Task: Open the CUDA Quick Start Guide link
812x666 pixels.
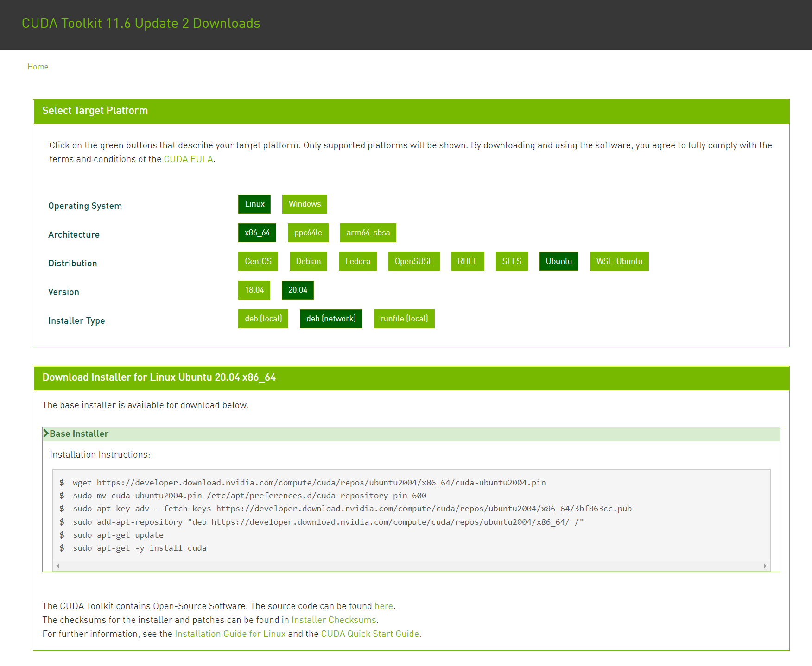Action: click(370, 634)
